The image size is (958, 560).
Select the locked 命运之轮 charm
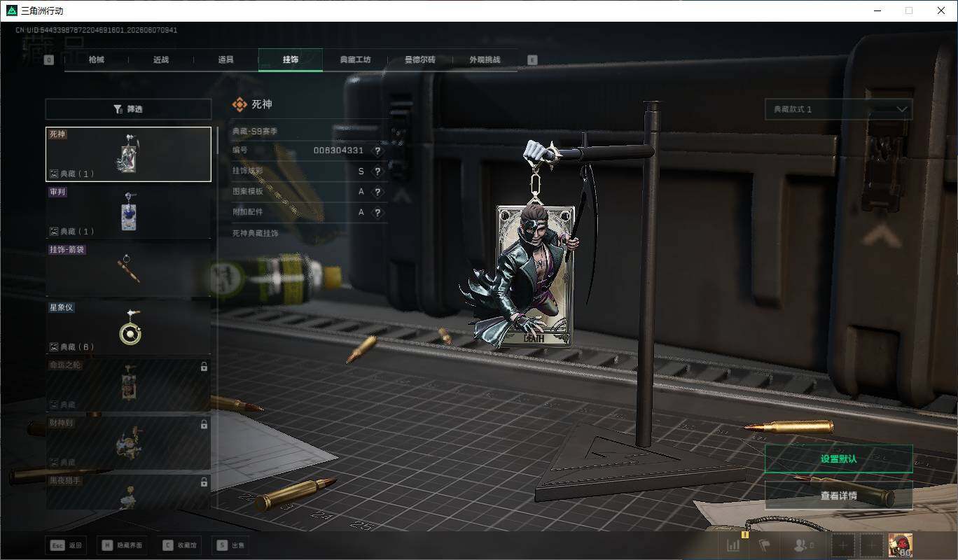click(x=128, y=384)
